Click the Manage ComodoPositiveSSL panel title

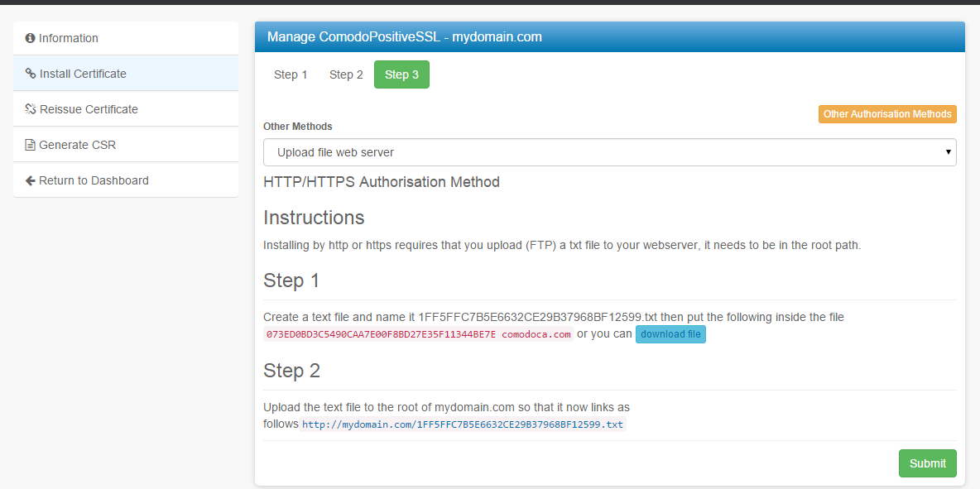405,37
